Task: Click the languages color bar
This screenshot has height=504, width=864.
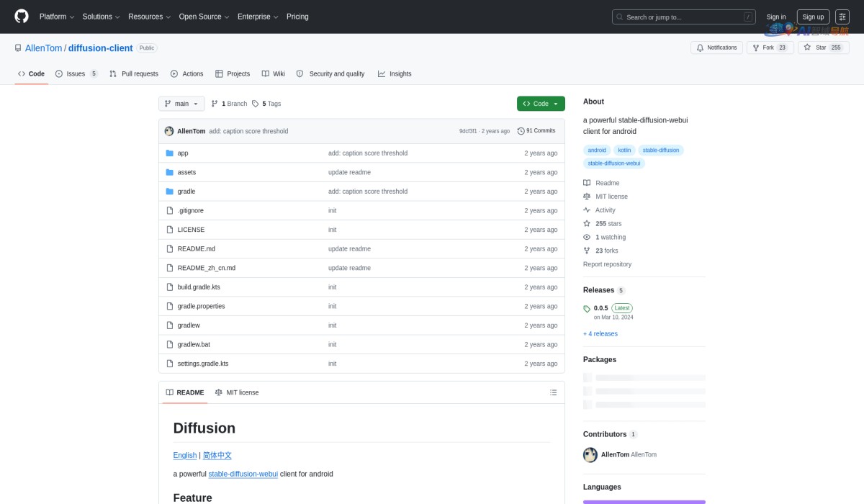Action: pos(644,501)
